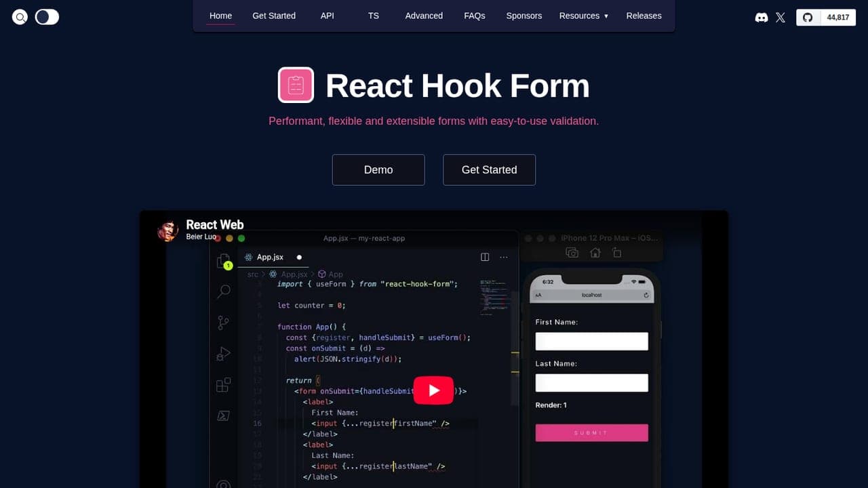868x488 pixels.
Task: Click the localhost address bar in phone
Action: click(x=592, y=295)
